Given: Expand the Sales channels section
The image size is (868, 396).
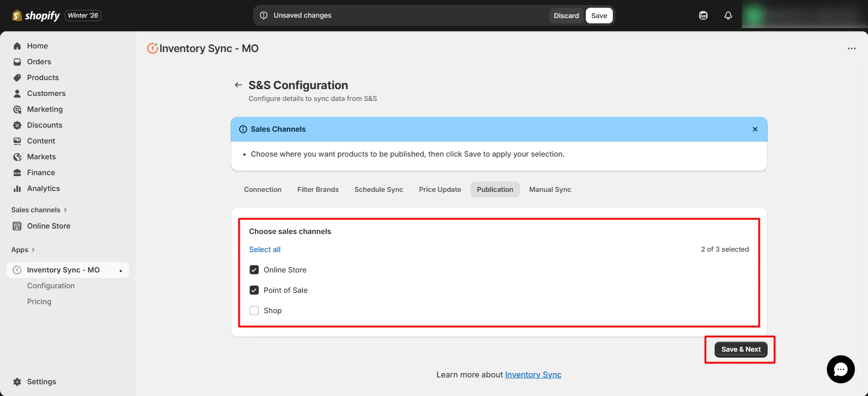Looking at the screenshot, I should click(x=39, y=210).
